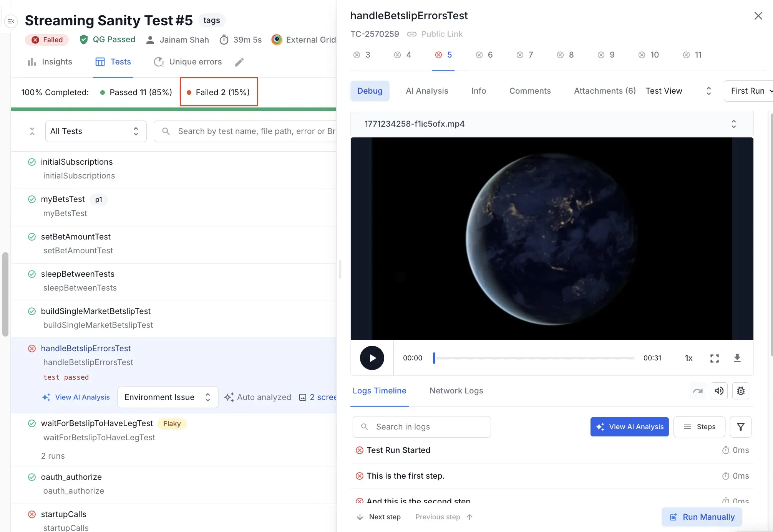Screen dimensions: 773x532
Task: Expand the First Run dropdown
Action: point(749,91)
